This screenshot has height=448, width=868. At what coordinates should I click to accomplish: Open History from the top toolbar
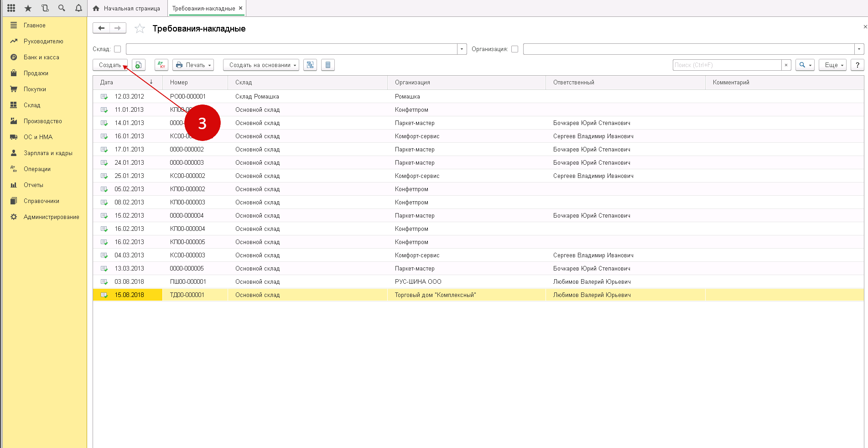coord(45,8)
